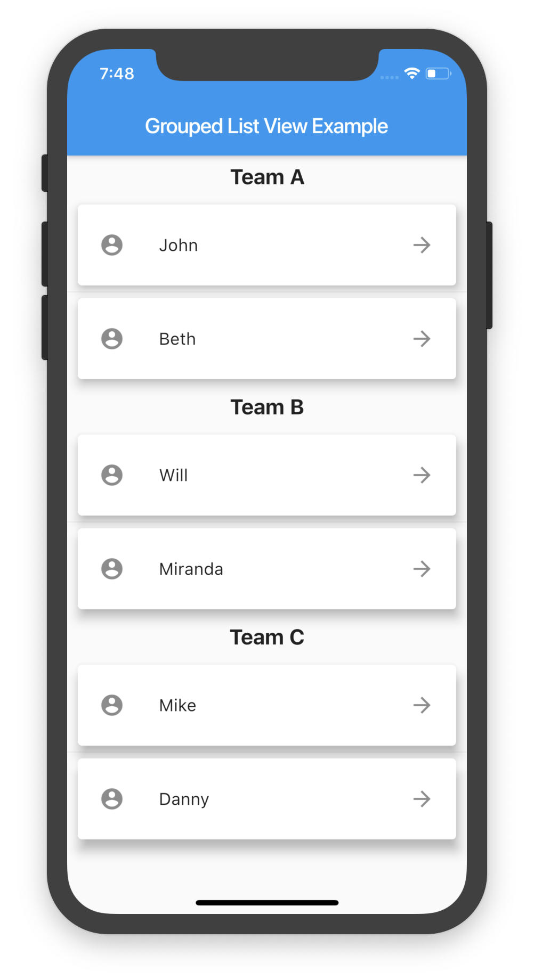Open the Miranda list entry
This screenshot has width=534, height=980.
(x=267, y=569)
